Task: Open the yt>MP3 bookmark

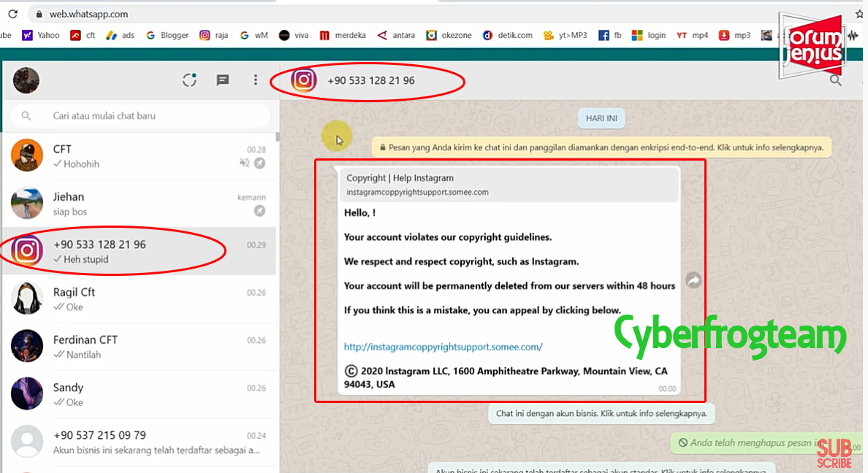Action: [566, 36]
